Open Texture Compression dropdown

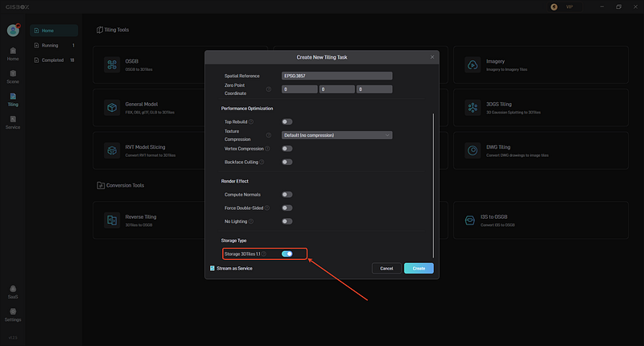(x=336, y=135)
